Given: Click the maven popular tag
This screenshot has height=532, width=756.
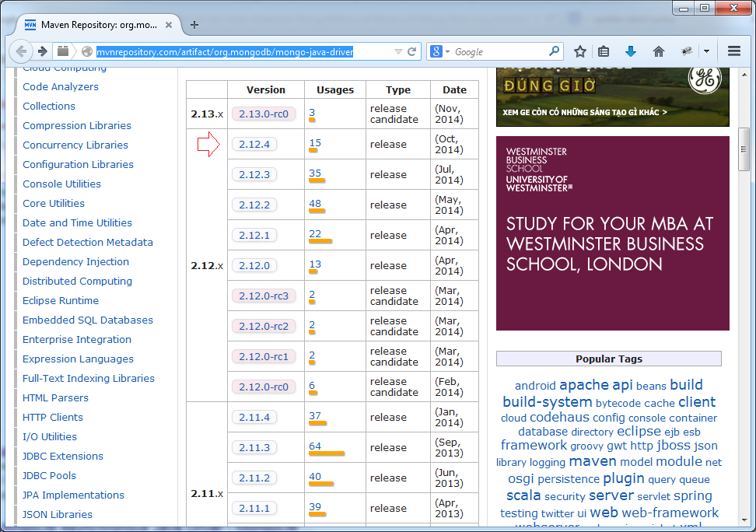Looking at the screenshot, I should click(x=593, y=461).
